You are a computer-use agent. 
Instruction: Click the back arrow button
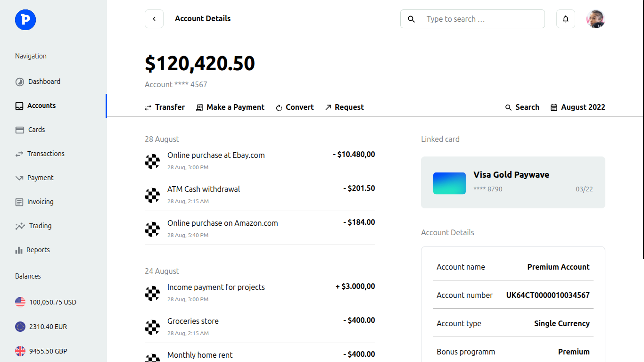[154, 19]
